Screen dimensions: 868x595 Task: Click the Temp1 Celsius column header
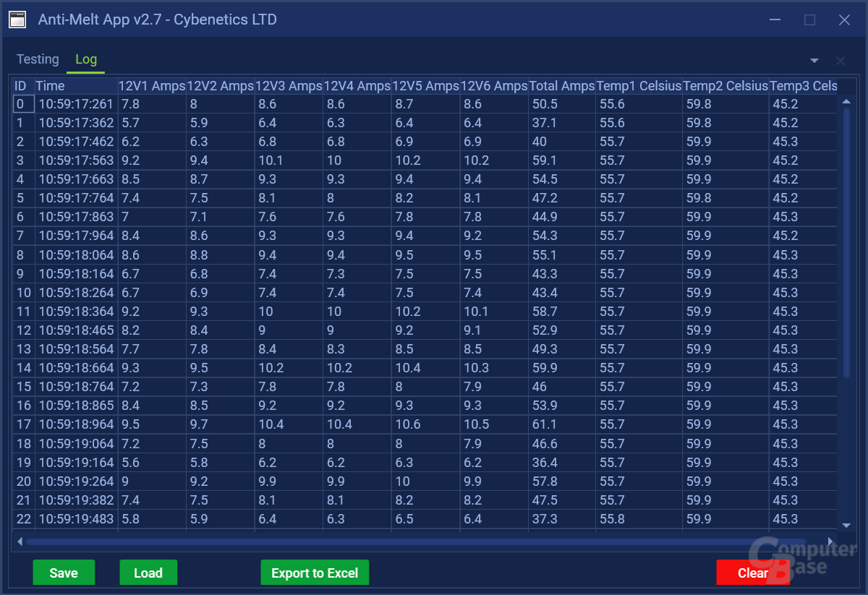tap(639, 85)
